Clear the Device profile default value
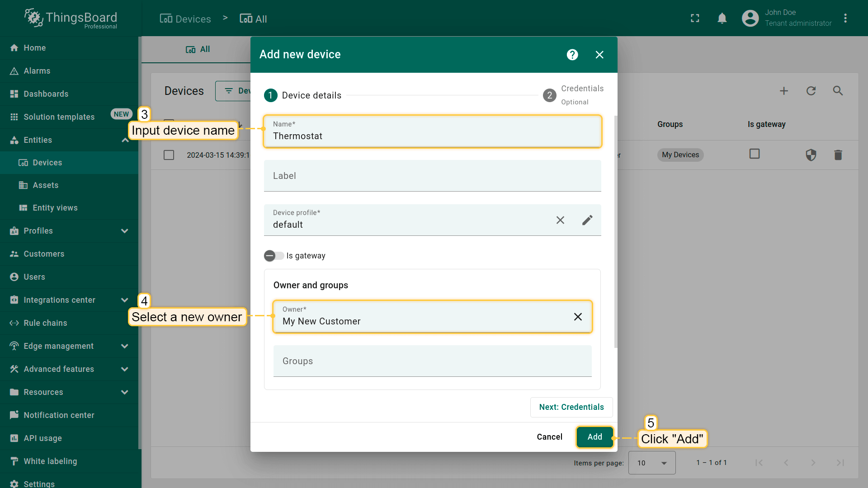 pos(560,220)
